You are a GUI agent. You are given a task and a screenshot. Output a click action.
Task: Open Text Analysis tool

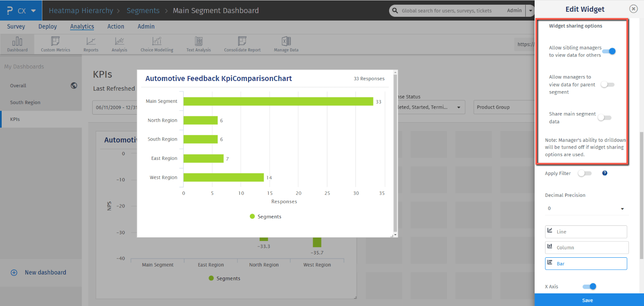tap(199, 44)
